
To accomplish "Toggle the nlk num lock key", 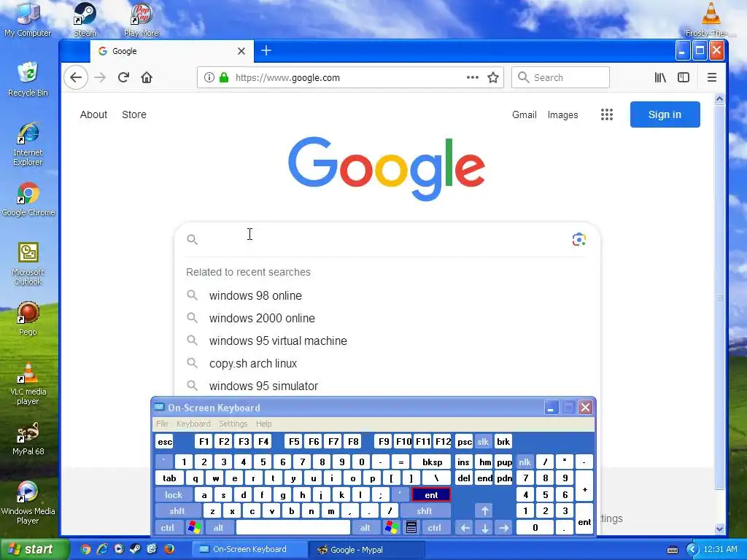I will tap(525, 462).
